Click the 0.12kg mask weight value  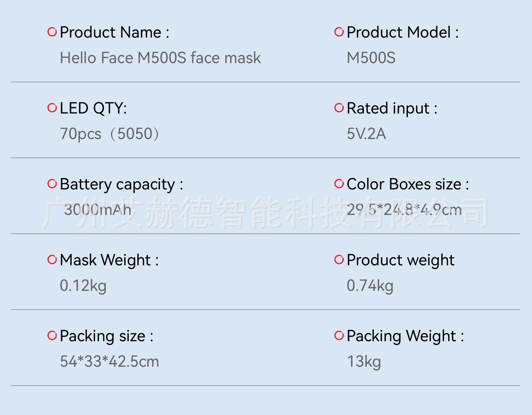pyautogui.click(x=83, y=286)
